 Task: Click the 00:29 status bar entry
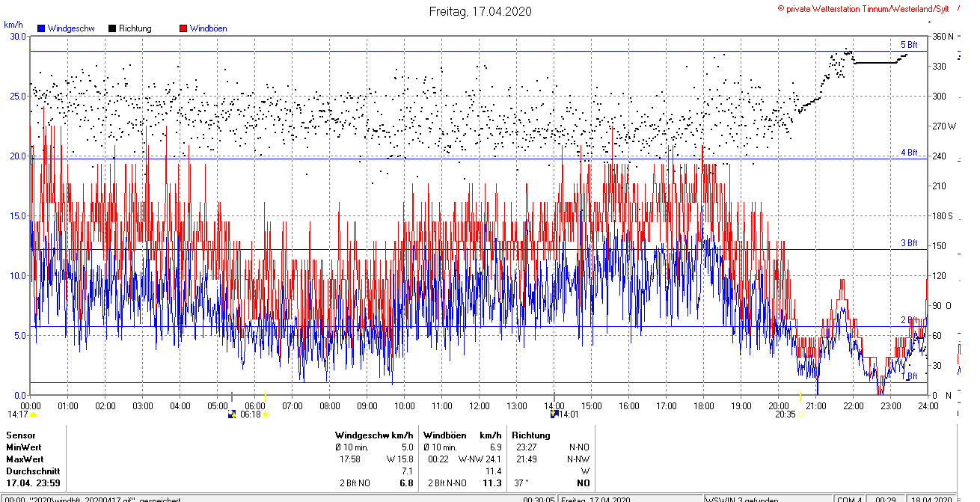pos(885,499)
